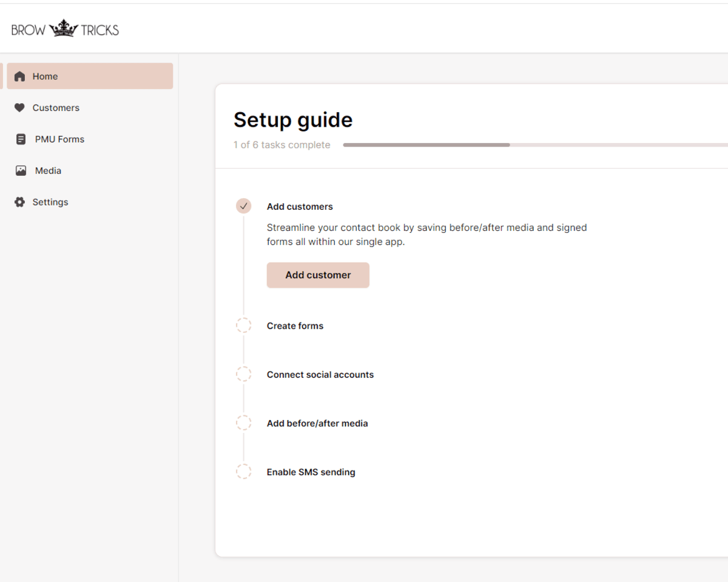
Task: Click the Home house icon in sidebar
Action: [x=20, y=76]
